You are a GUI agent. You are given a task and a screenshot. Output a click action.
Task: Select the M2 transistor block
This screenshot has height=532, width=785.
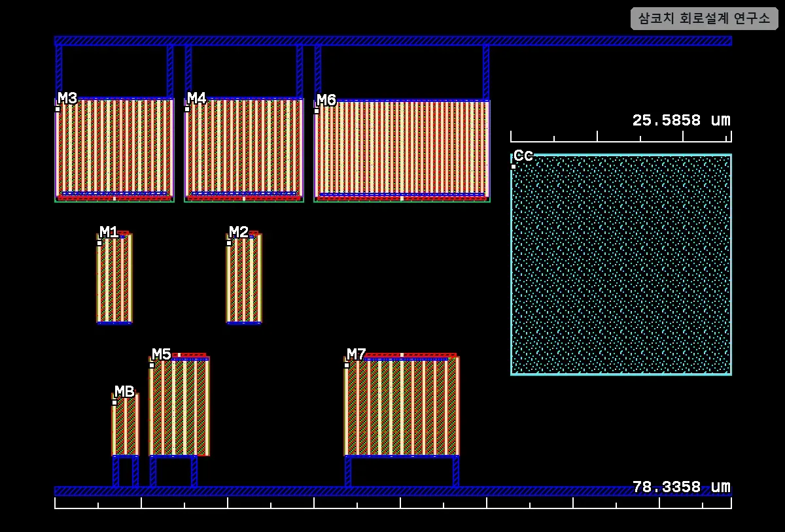click(244, 278)
